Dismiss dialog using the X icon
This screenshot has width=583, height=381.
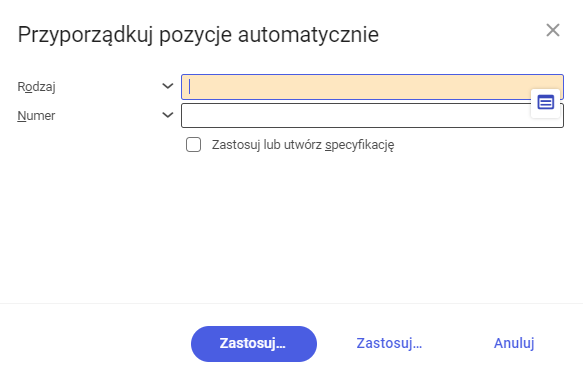point(553,30)
